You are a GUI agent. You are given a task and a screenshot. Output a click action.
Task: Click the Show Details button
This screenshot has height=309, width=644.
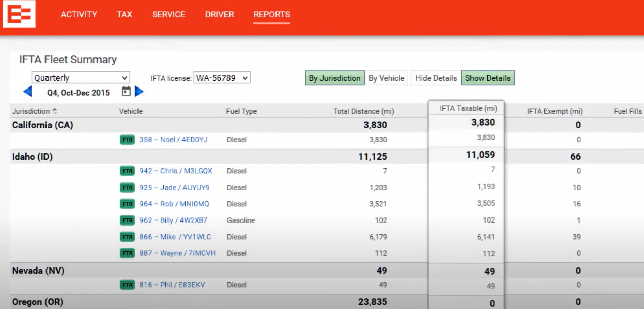coord(487,78)
